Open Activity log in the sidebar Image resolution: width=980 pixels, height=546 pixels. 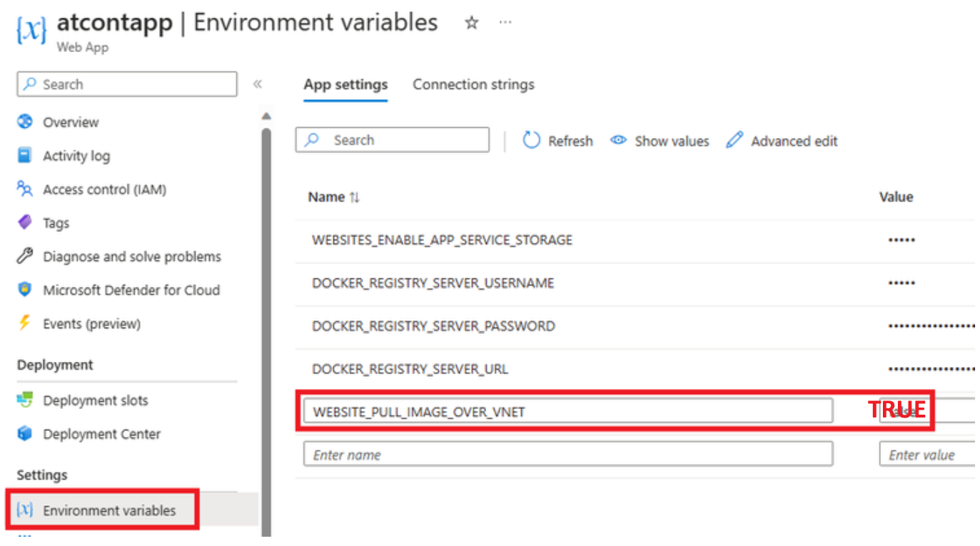pos(76,156)
